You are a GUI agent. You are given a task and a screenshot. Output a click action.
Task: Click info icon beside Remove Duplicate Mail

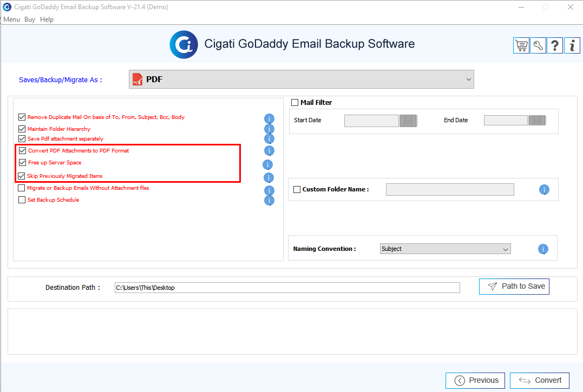tap(269, 118)
